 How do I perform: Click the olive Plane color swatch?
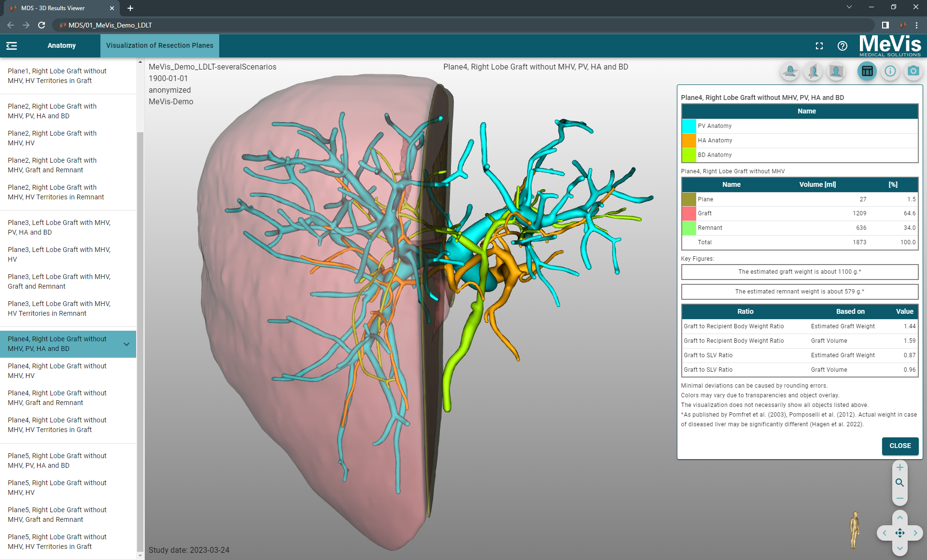[x=689, y=199]
